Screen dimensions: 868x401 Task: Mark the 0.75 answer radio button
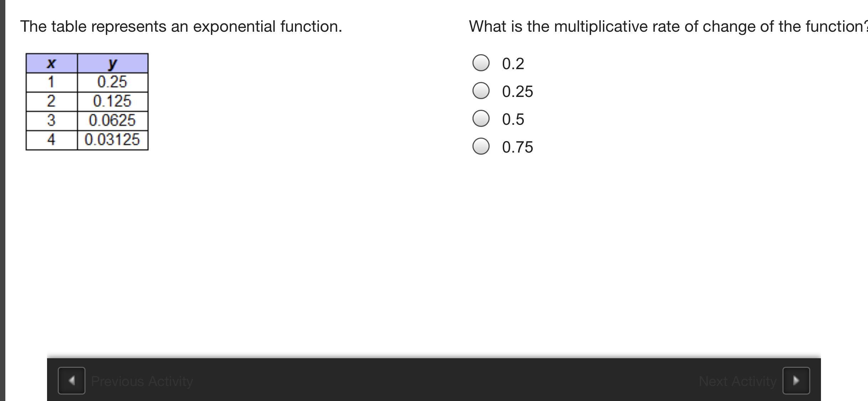coord(481,146)
